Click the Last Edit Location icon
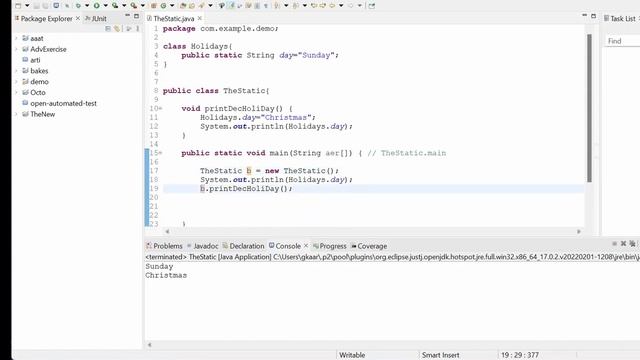Image resolution: width=640 pixels, height=360 pixels. point(315,6)
